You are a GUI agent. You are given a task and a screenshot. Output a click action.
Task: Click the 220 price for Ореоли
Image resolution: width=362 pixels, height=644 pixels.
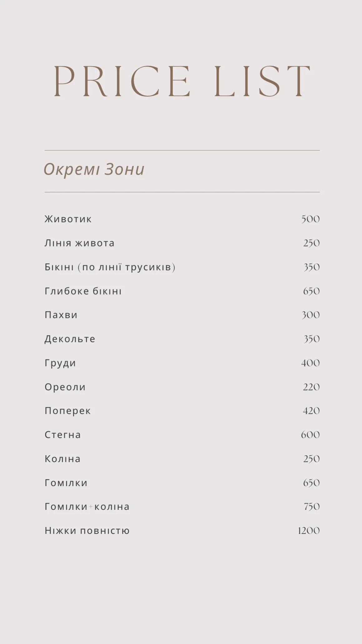[x=311, y=387]
